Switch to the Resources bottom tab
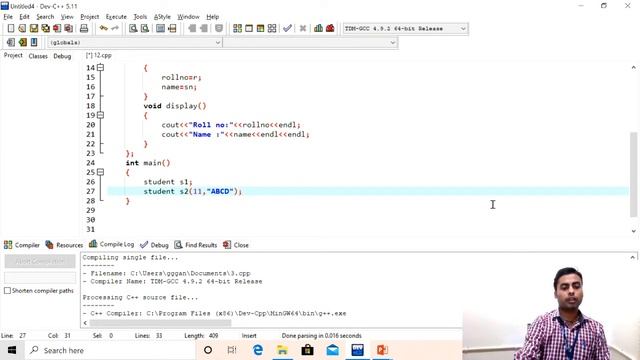The height and width of the screenshot is (360, 640). click(x=64, y=245)
